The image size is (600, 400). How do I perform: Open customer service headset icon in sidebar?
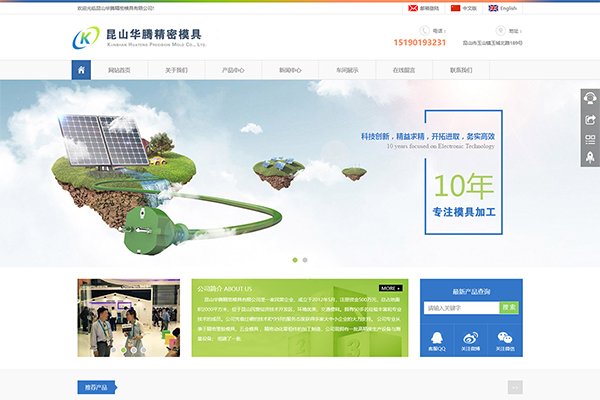coord(590,99)
